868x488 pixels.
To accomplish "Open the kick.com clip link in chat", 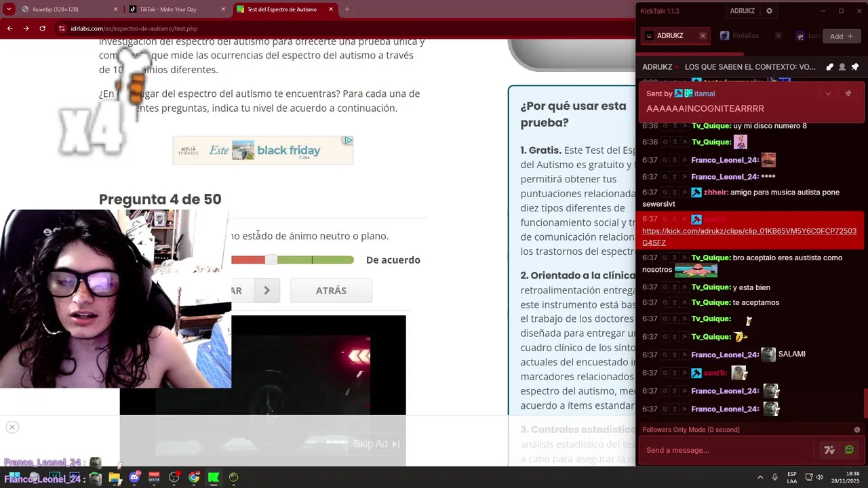I will coord(749,237).
